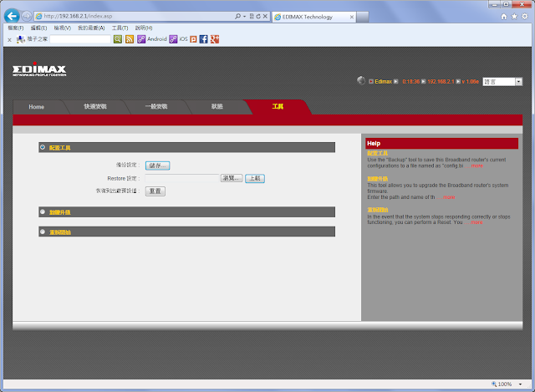Click the 儲存... backup settings button
Image resolution: width=535 pixels, height=392 pixels.
point(157,165)
